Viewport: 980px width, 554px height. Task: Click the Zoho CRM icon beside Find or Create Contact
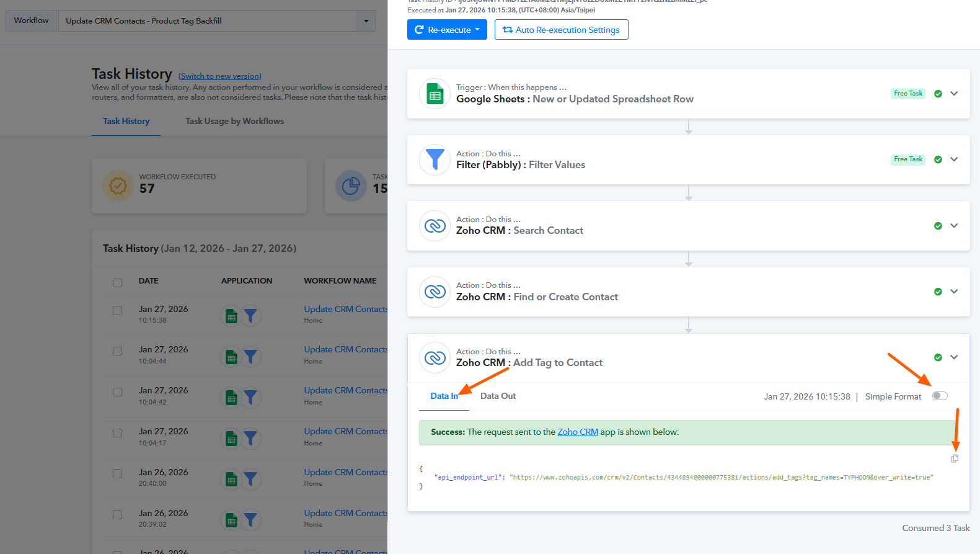point(435,292)
